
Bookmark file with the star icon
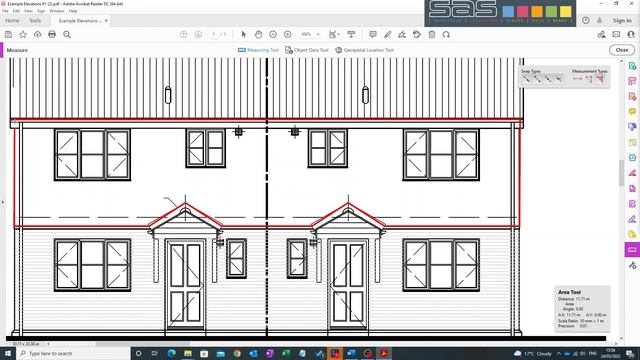click(x=23, y=35)
